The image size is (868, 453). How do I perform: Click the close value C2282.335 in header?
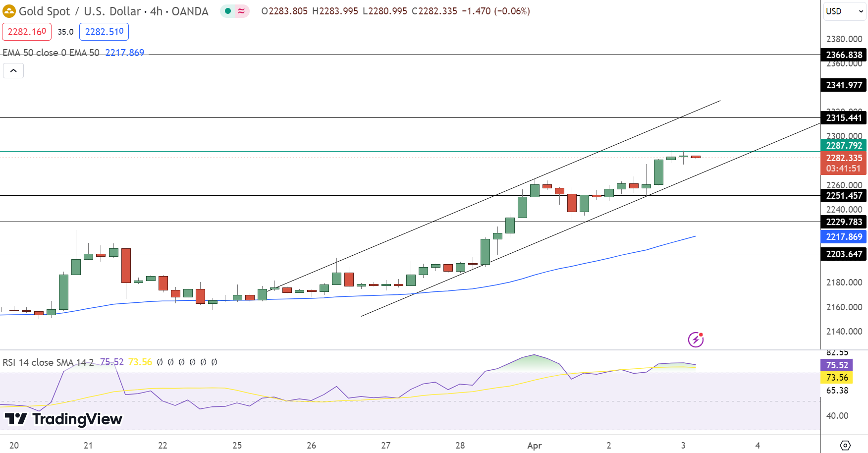pyautogui.click(x=434, y=11)
